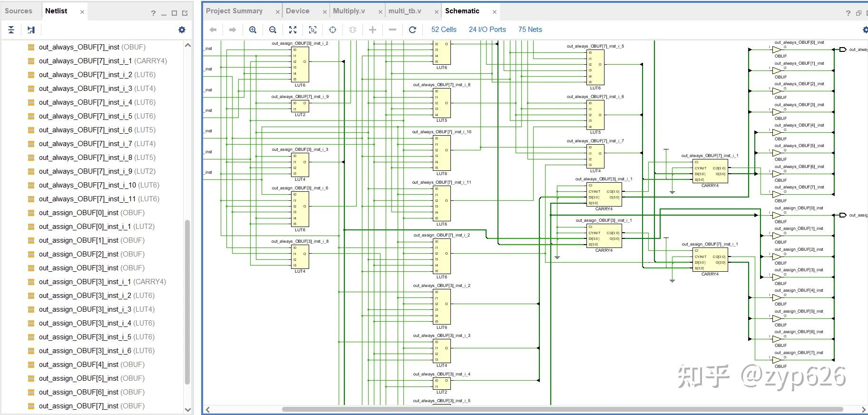Image resolution: width=868 pixels, height=415 pixels.
Task: Select out_always_OBUF[7]_inst_i_1 CARRY4 block in schematic
Action: 710,171
